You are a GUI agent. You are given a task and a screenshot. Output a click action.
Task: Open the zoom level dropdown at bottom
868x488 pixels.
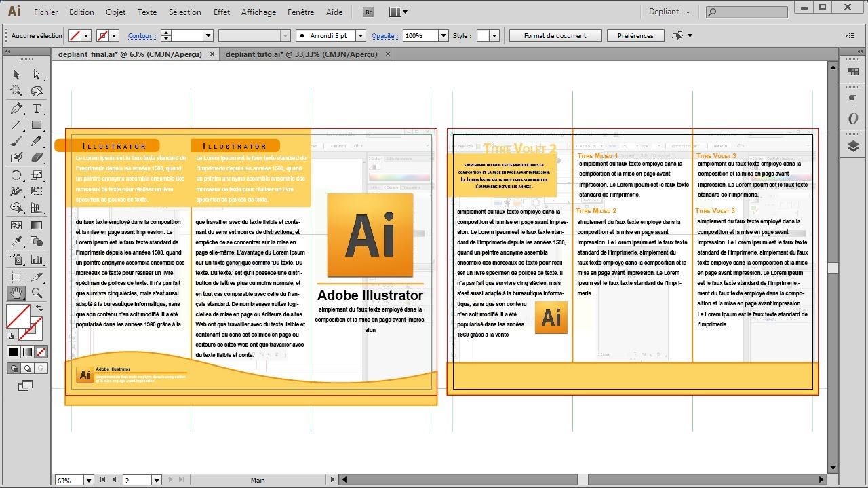click(x=88, y=480)
